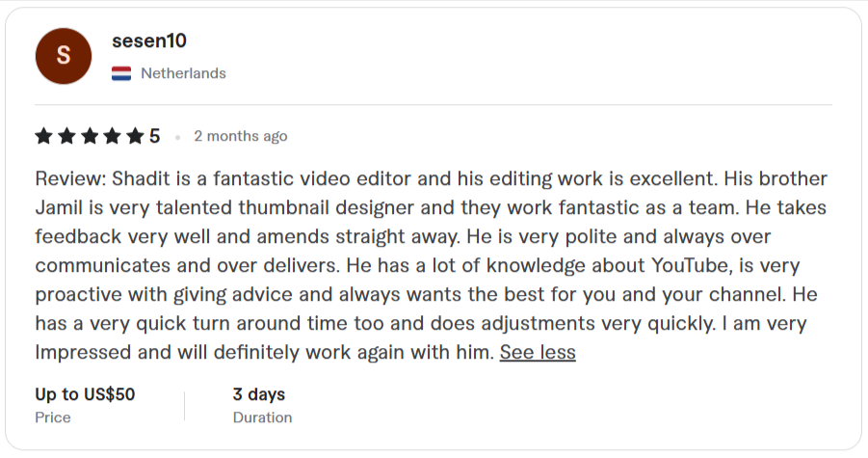Click the rating number 5 beside stars
This screenshot has width=868, height=458.
(x=155, y=136)
